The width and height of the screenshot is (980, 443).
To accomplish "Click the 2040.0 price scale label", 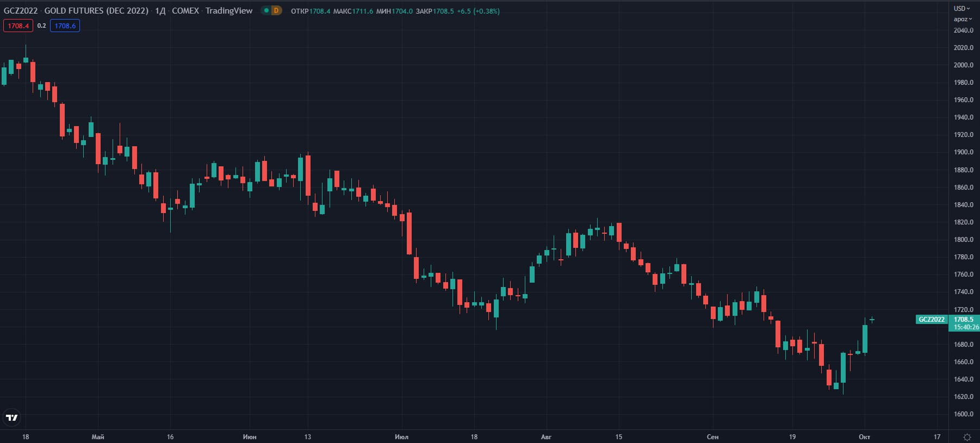I will point(963,30).
